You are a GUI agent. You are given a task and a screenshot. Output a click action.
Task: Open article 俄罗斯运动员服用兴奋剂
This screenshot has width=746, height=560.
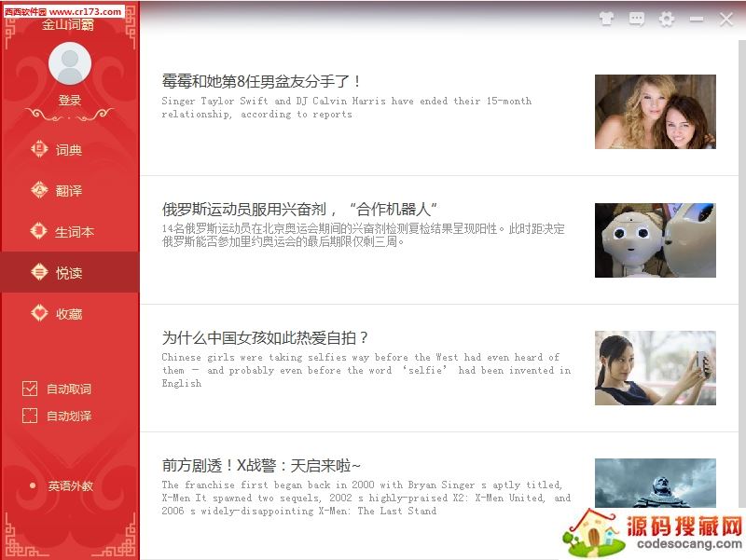point(299,209)
